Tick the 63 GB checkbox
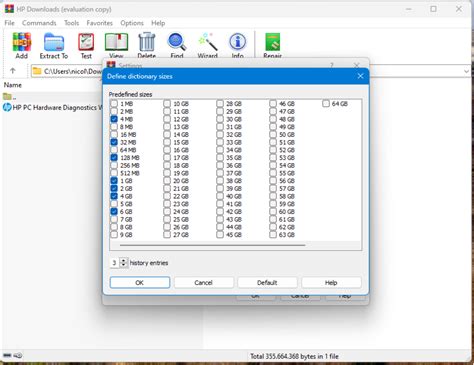The image size is (474, 365). tap(273, 235)
